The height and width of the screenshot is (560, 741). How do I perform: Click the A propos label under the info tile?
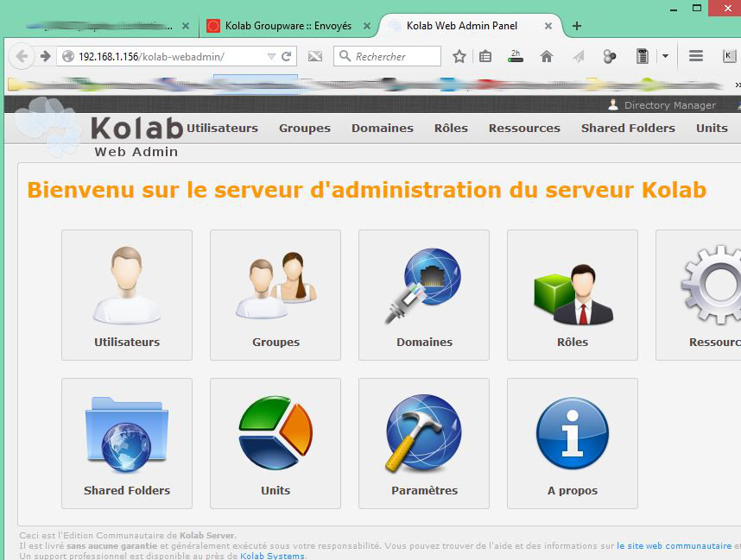click(x=573, y=491)
